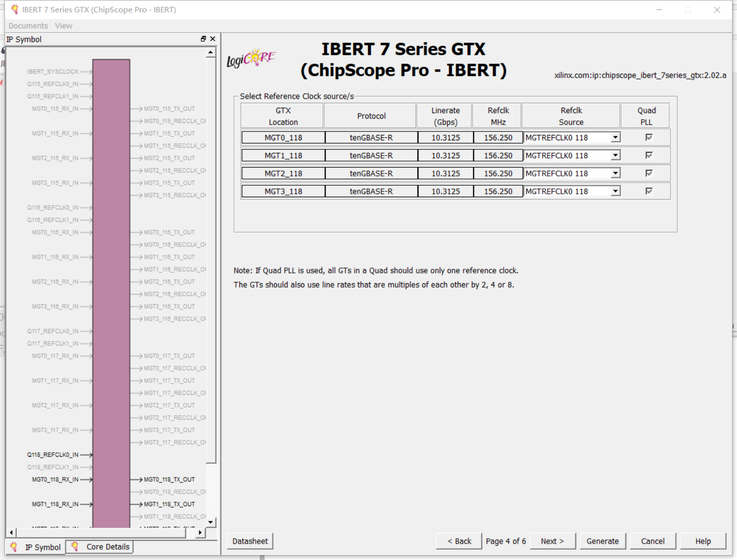737x560 pixels.
Task: Click the LogiCORE logo
Action: pos(251,58)
